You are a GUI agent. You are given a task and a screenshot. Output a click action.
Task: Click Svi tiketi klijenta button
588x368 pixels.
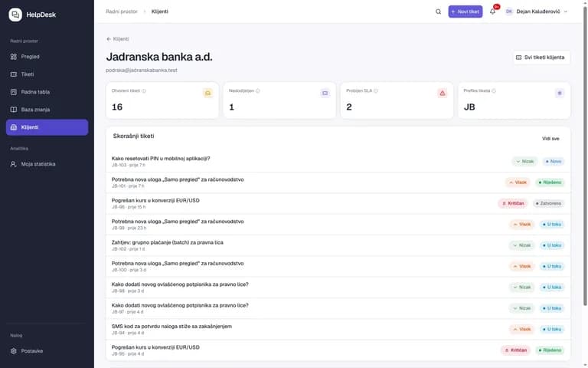pos(541,58)
